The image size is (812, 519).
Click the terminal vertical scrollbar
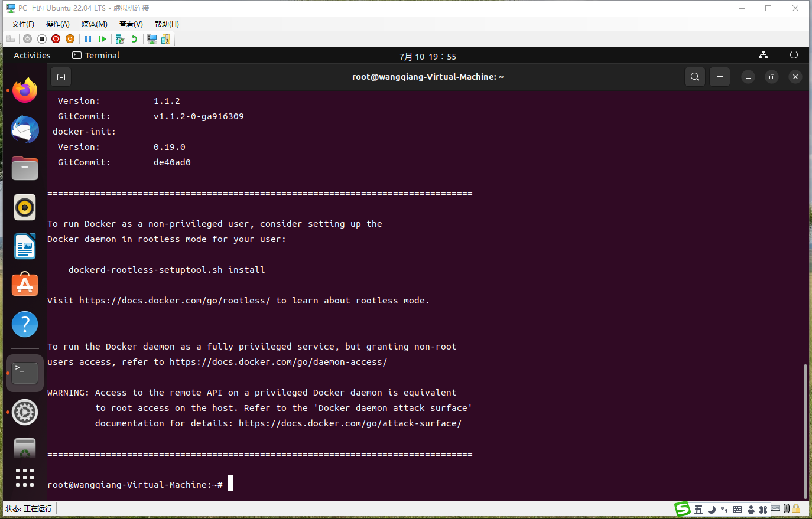click(x=805, y=431)
